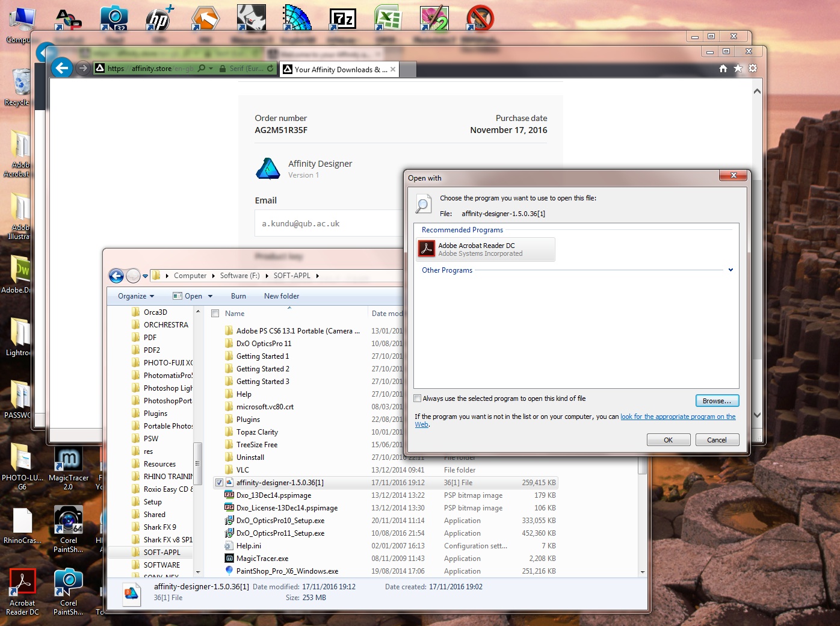Expand Other Programs section
Screen dimensions: 840x626
coord(730,270)
